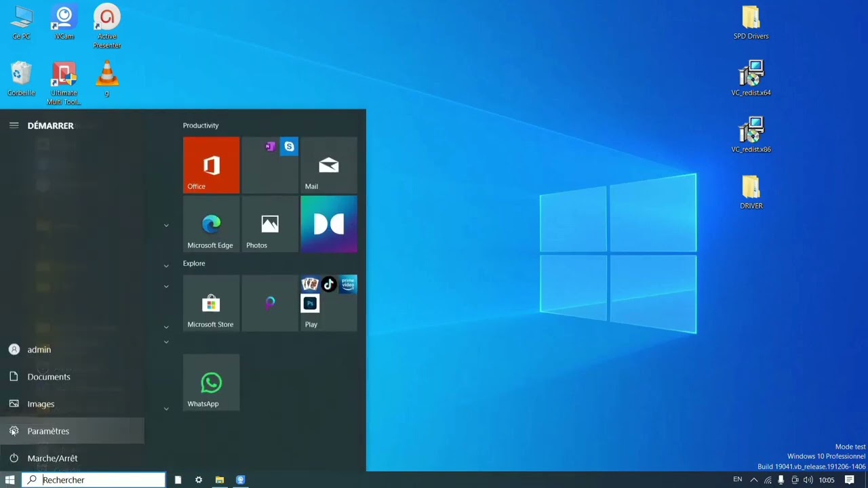Launch Microsoft Edge from Start tiles

click(211, 224)
